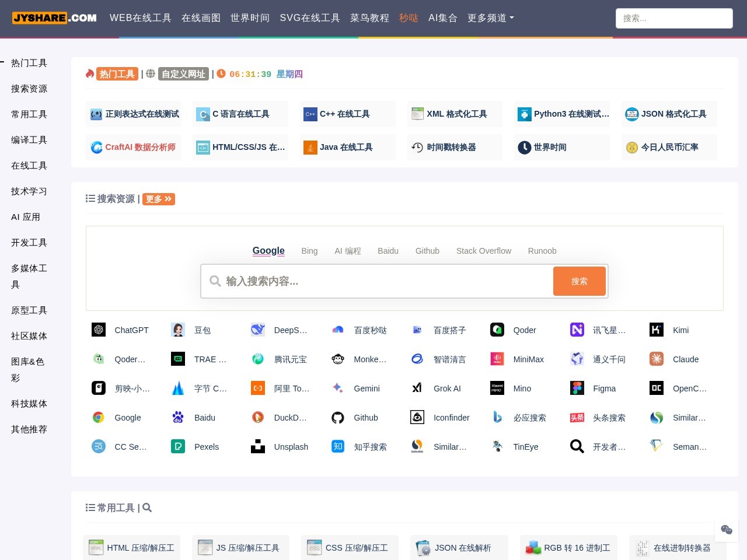Click the Figma logo icon
Image resolution: width=747 pixels, height=560 pixels.
pyautogui.click(x=577, y=388)
